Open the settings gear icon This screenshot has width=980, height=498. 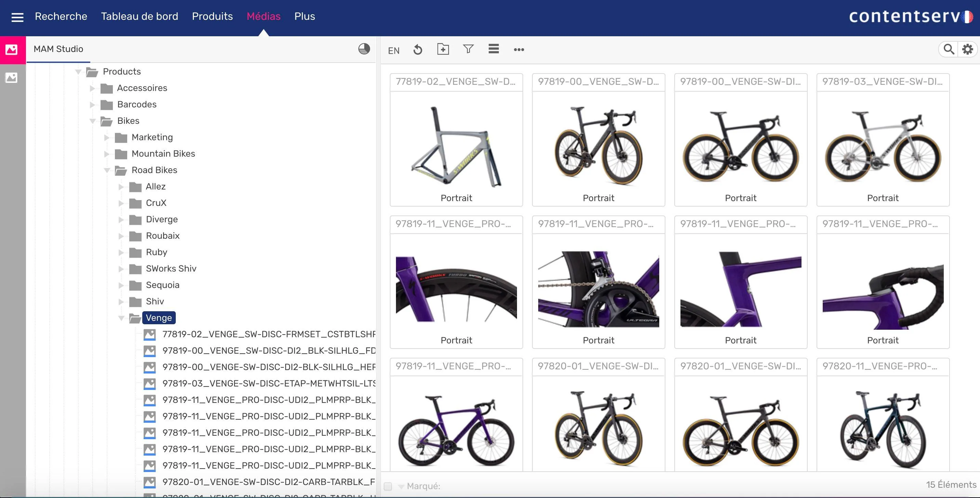click(967, 50)
